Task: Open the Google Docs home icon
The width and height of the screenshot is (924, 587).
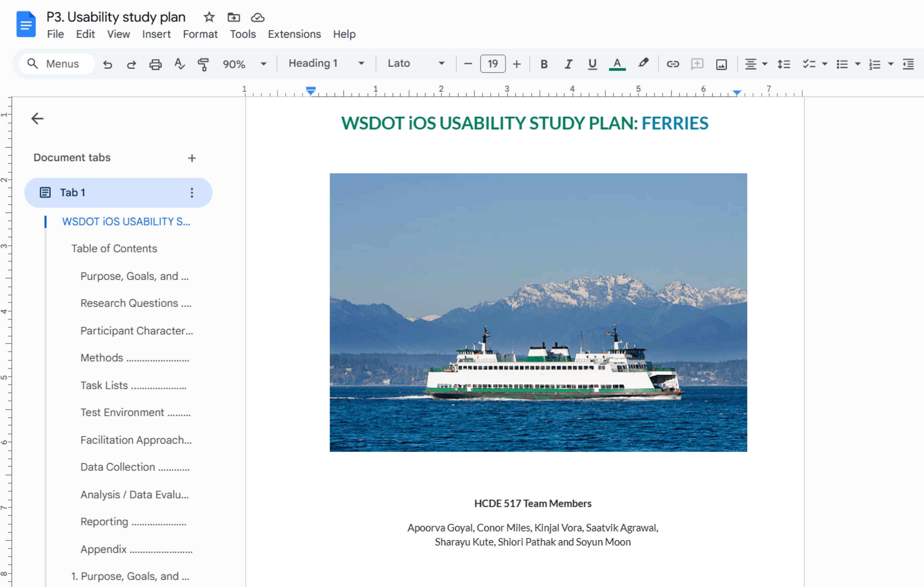Action: point(26,24)
